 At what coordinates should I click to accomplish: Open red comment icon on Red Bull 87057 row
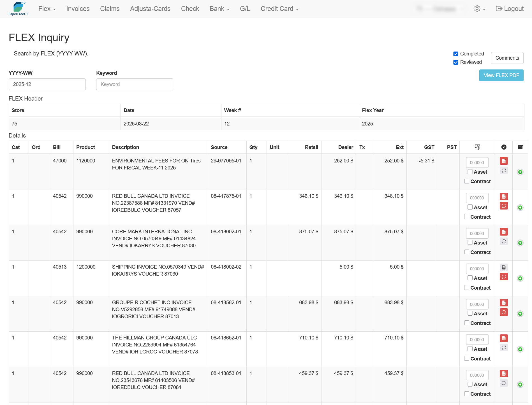(503, 206)
